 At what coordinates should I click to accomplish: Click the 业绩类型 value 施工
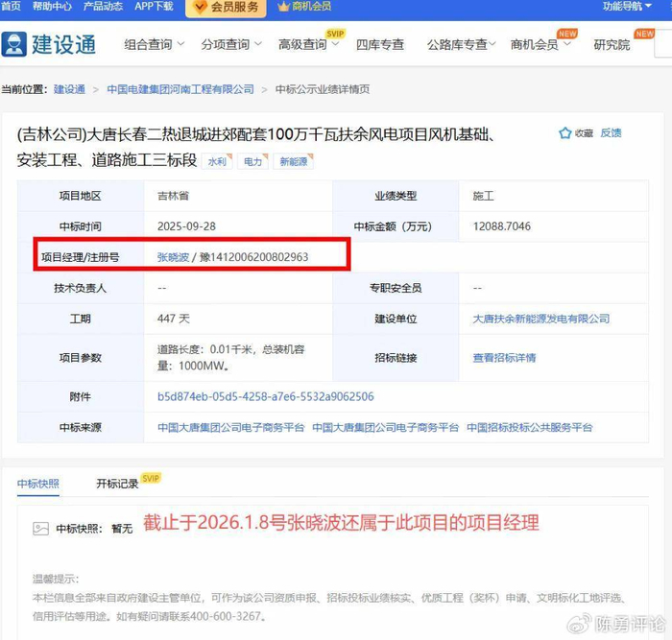click(x=484, y=196)
